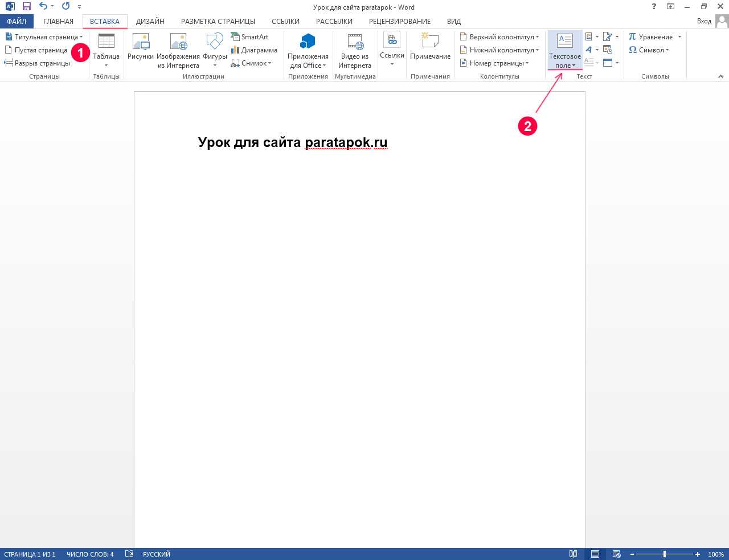Open the ССЫЛКИ tab
This screenshot has height=560, width=729.
[285, 21]
